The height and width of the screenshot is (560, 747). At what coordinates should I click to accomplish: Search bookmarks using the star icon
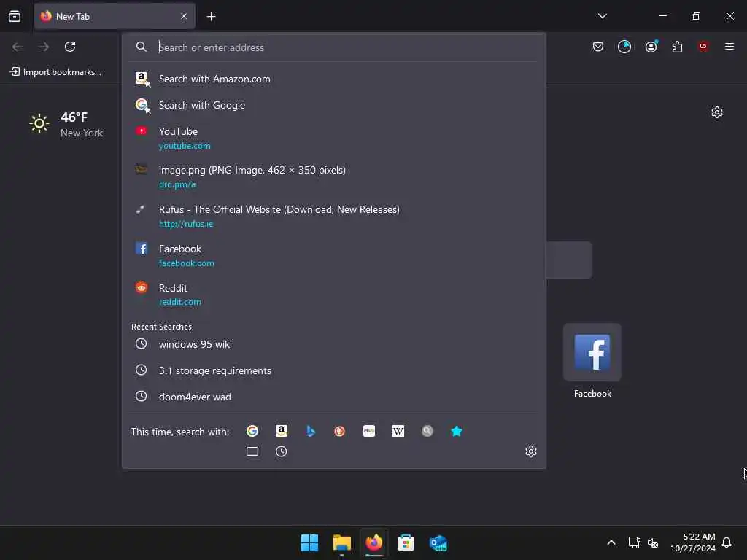pos(457,432)
